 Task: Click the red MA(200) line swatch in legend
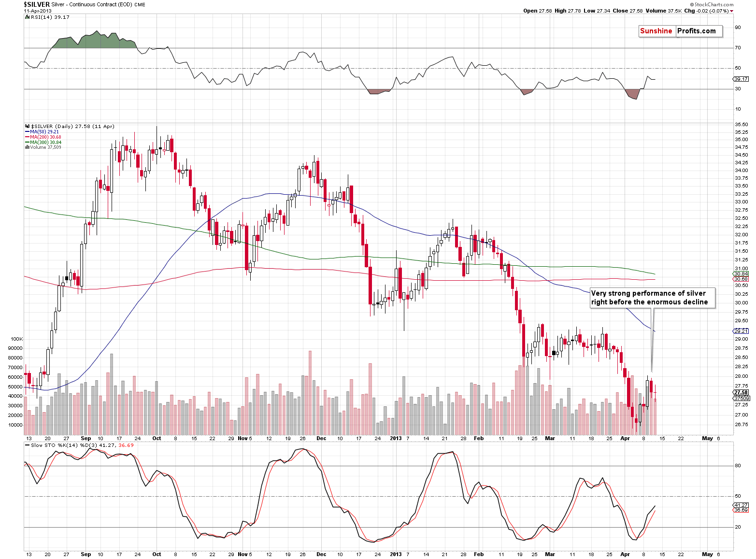(x=27, y=137)
